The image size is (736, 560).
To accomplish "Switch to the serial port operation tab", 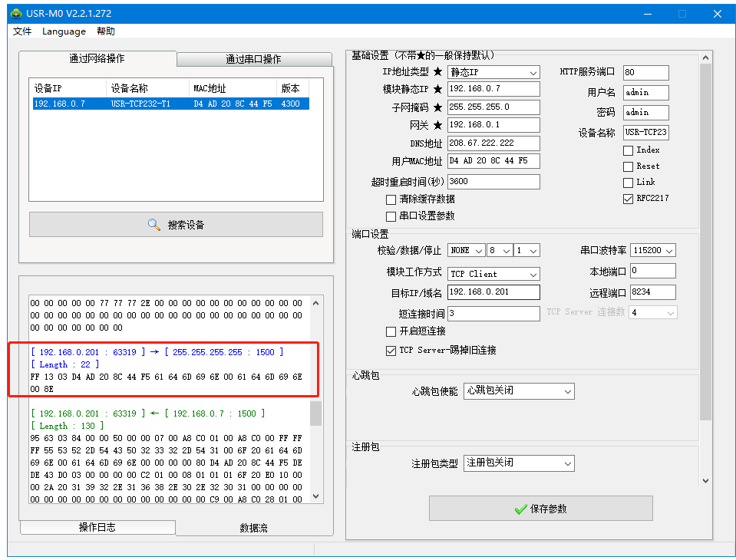I will [253, 59].
